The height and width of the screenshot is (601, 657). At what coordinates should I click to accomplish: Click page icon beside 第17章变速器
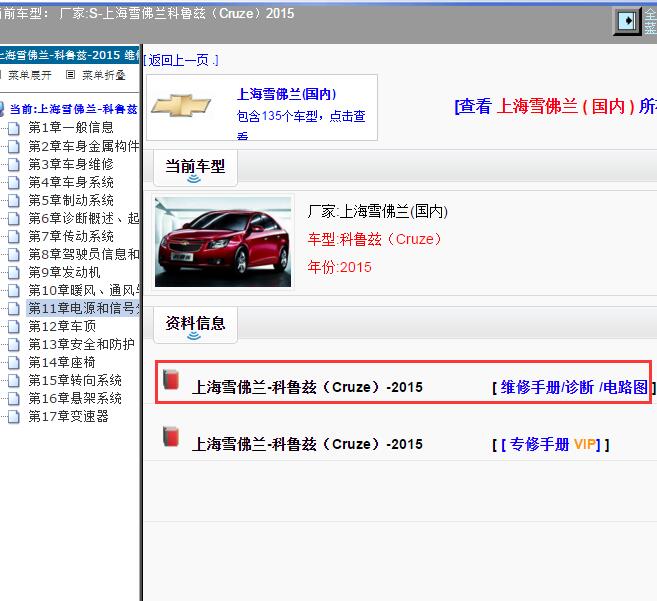14,417
